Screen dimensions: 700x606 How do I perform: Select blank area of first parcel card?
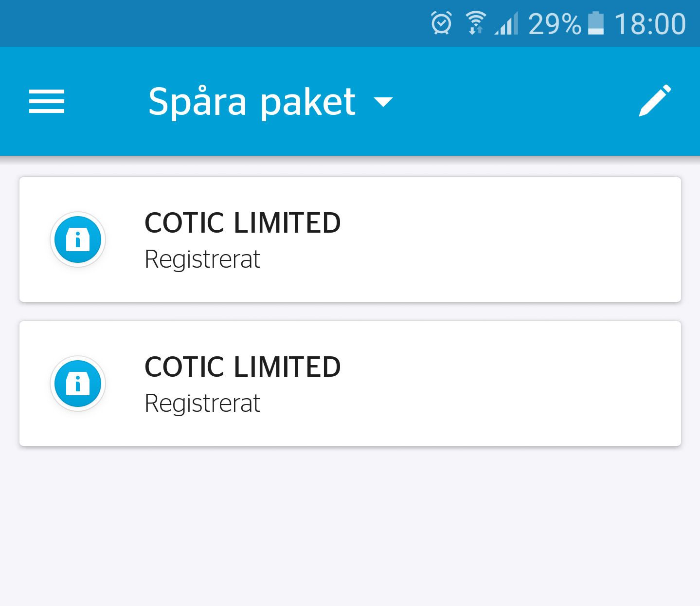pyautogui.click(x=511, y=239)
